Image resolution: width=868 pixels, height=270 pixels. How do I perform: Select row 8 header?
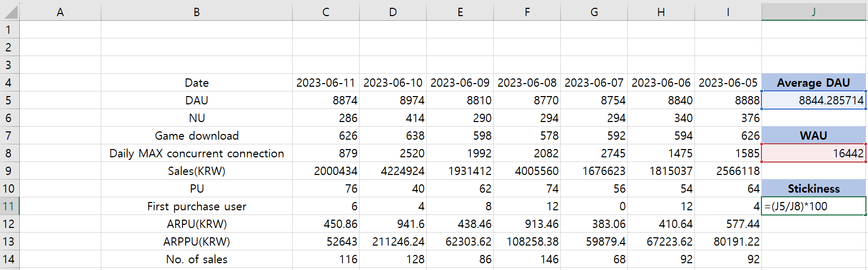point(9,153)
